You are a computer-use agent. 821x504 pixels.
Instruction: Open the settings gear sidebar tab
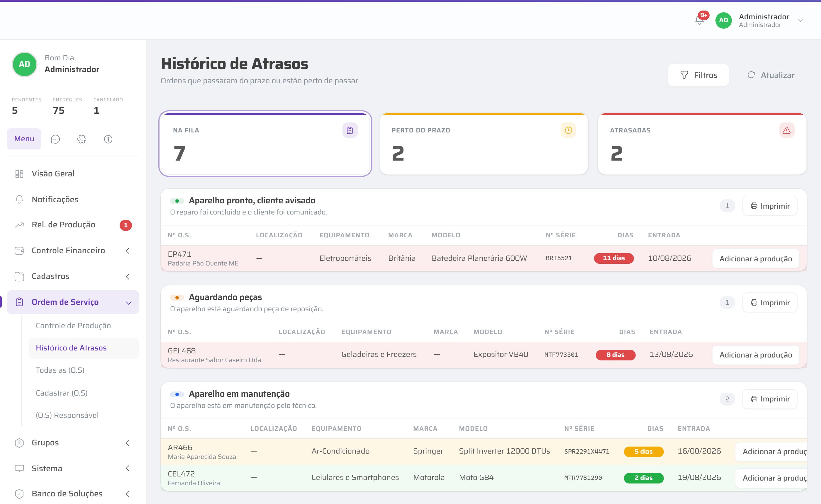click(x=82, y=139)
